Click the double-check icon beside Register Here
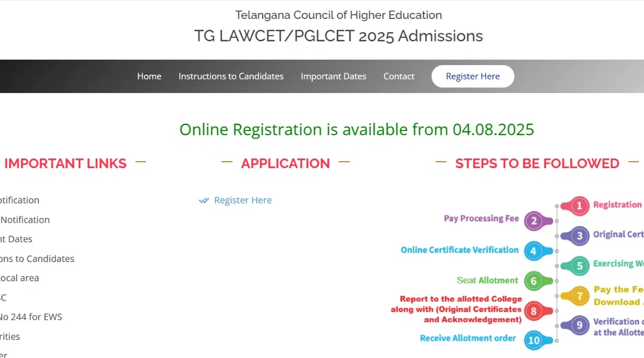This screenshot has height=358, width=644. 203,201
